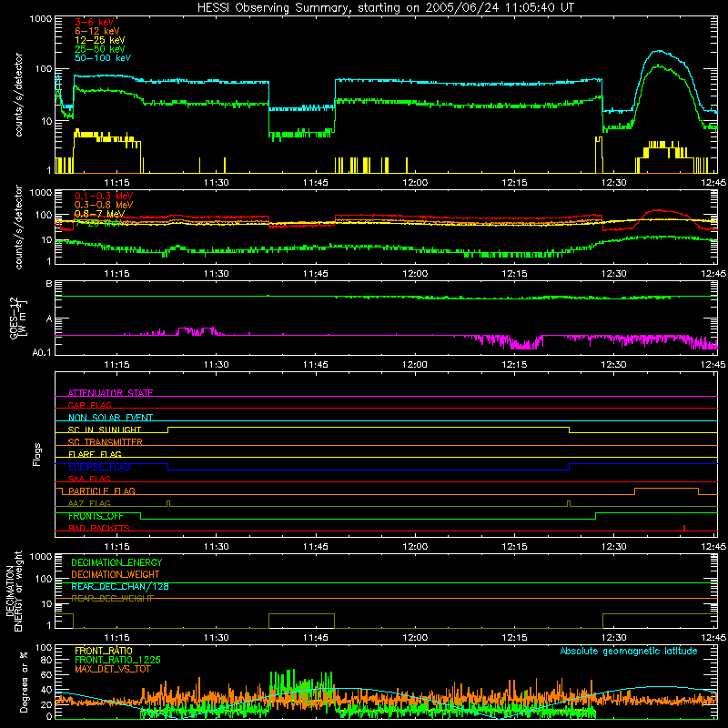
Task: Click the counts/s/detector title of the MeV panel
Action: click(x=18, y=227)
